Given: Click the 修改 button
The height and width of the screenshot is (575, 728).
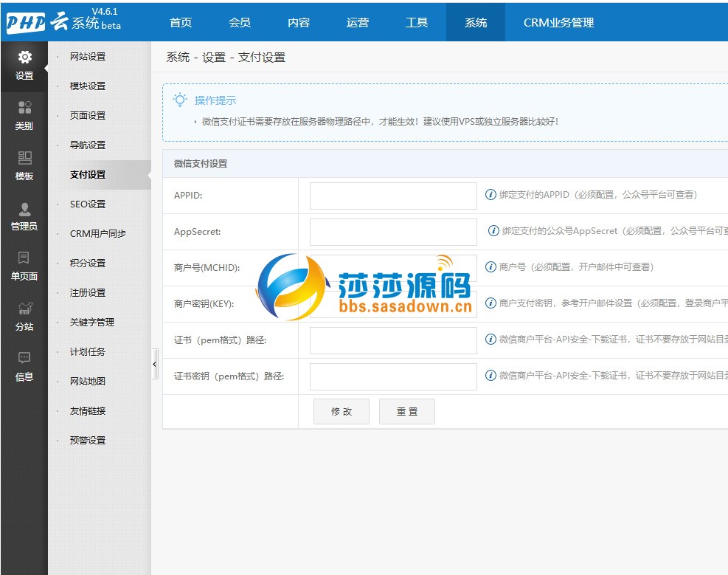Looking at the screenshot, I should coord(342,412).
